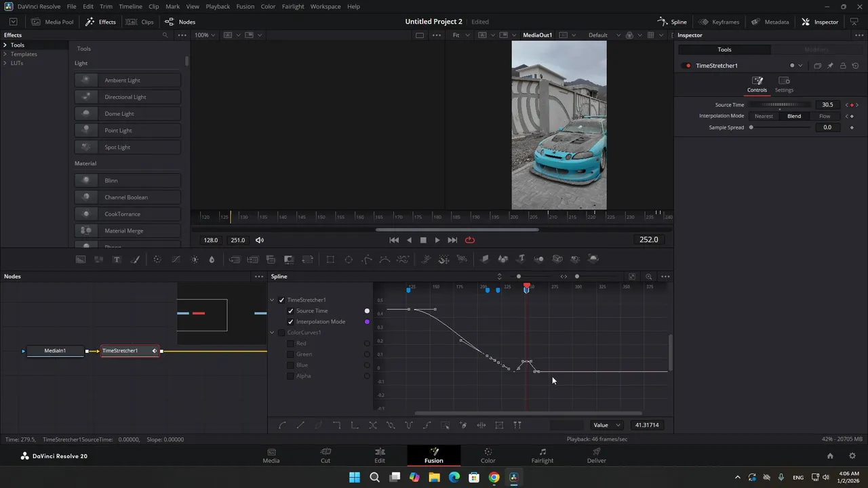Apply Ping Pong loop to spline
868x488 pixels.
[409, 425]
